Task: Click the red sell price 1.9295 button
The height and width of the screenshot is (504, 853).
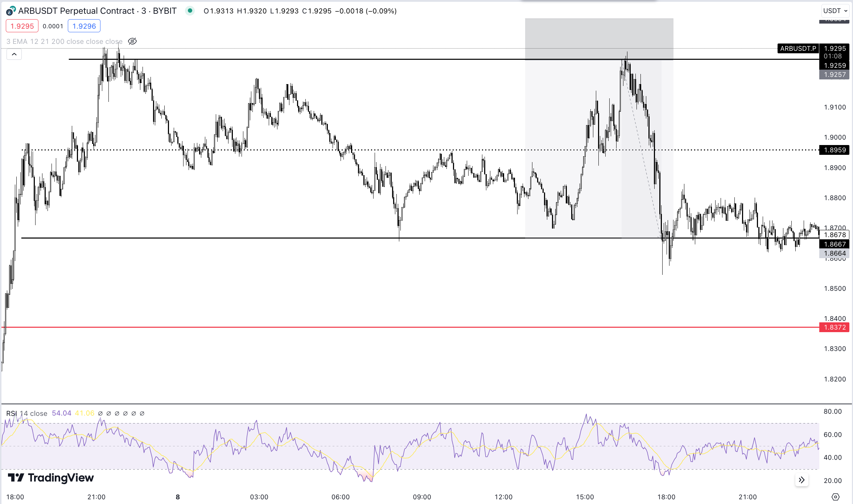Action: coord(22,26)
